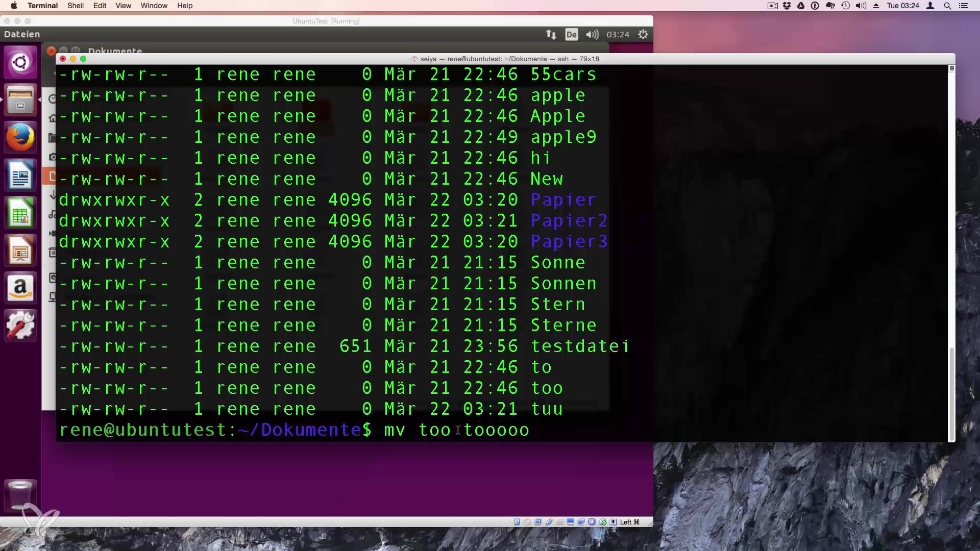Open Time Machine menu bar icon

[846, 6]
